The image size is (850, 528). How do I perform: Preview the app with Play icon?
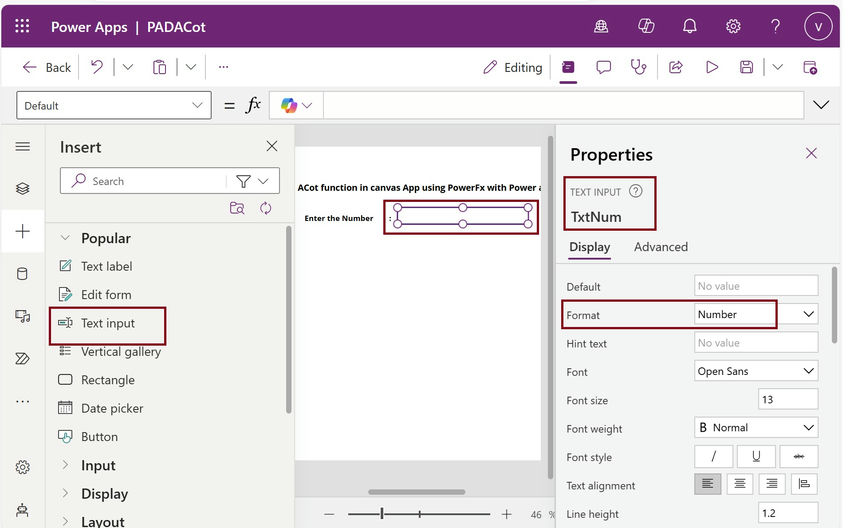pyautogui.click(x=712, y=67)
